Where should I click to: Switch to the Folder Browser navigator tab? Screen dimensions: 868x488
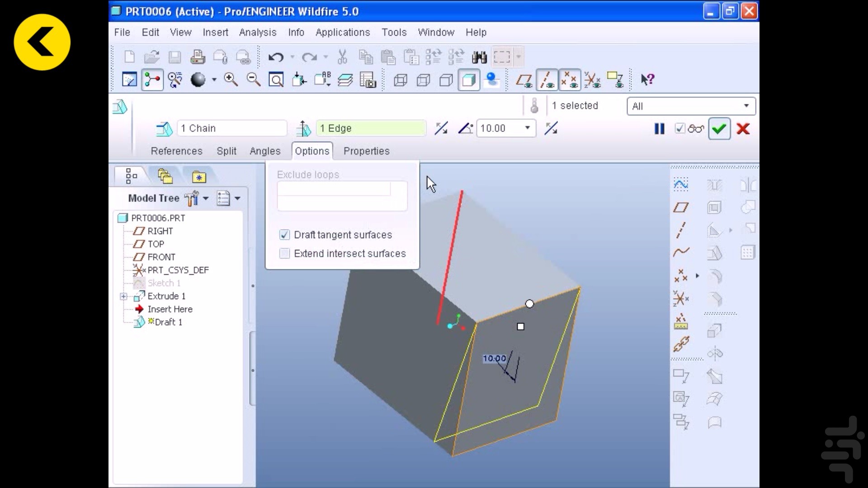tap(165, 176)
